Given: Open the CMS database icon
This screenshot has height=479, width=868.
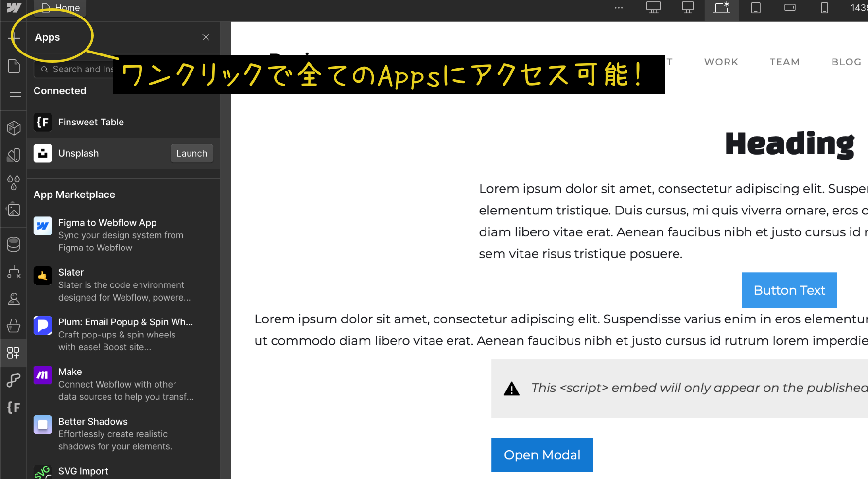Looking at the screenshot, I should 14,245.
